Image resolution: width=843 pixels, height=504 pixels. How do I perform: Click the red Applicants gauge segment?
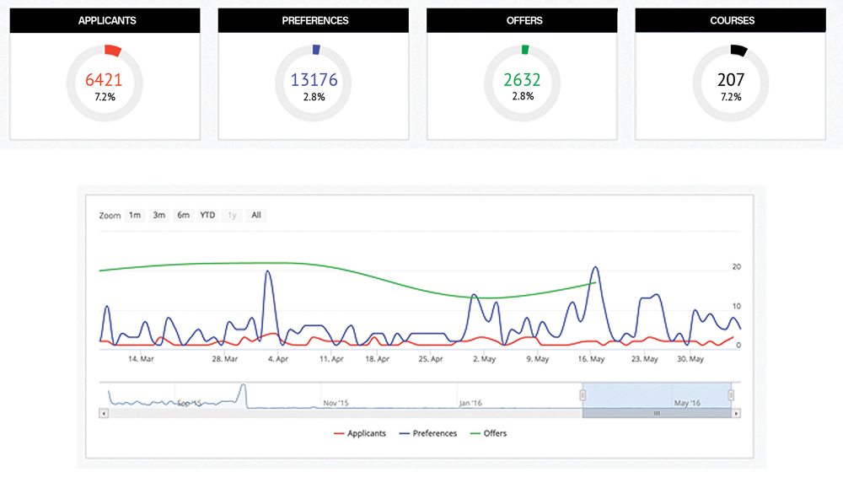tap(112, 51)
